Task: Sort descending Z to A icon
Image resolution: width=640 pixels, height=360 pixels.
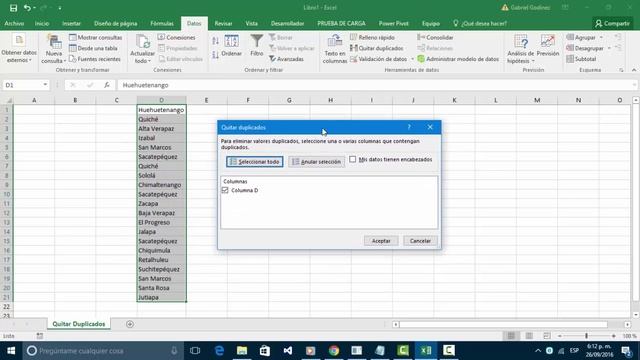Action: tap(216, 55)
